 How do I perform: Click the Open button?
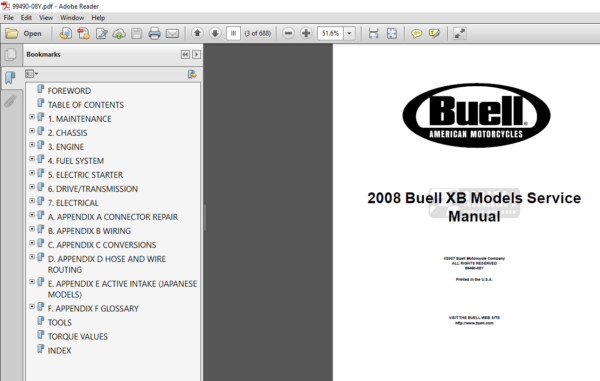(x=24, y=34)
